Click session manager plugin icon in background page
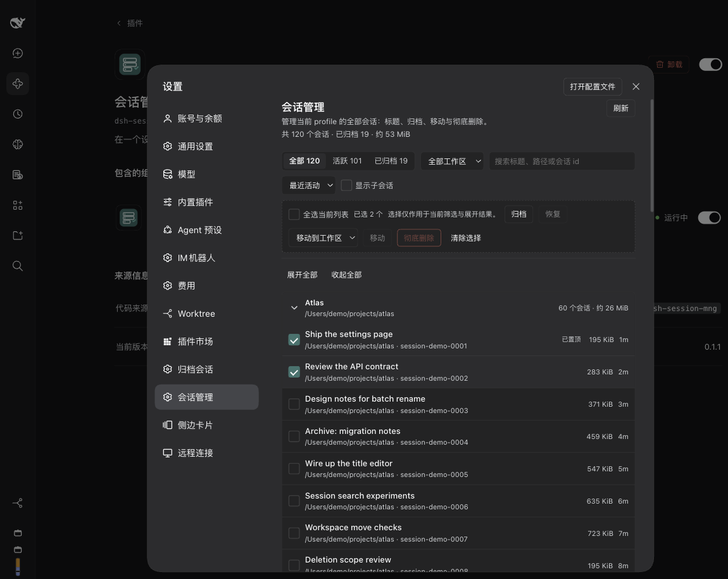The image size is (728, 579). click(130, 64)
